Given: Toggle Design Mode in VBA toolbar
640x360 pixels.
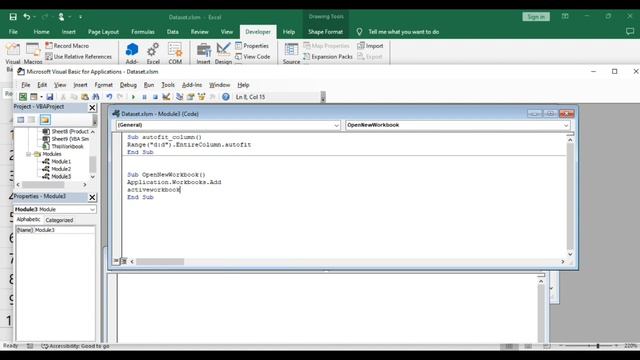Looking at the screenshot, I should pos(166,97).
